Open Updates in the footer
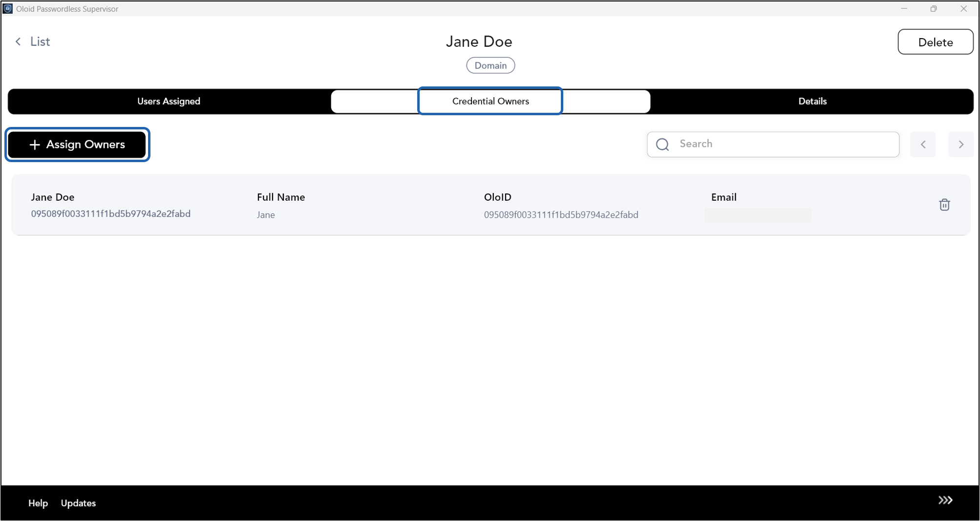 [x=78, y=503]
